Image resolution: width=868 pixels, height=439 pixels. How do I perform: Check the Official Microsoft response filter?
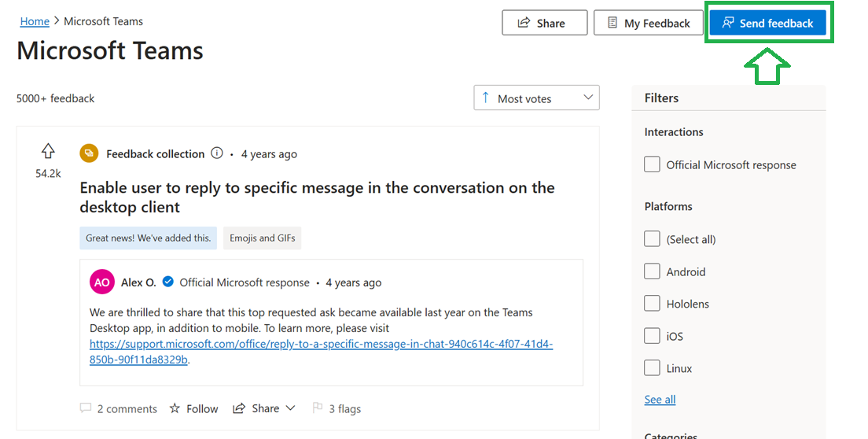tap(652, 164)
